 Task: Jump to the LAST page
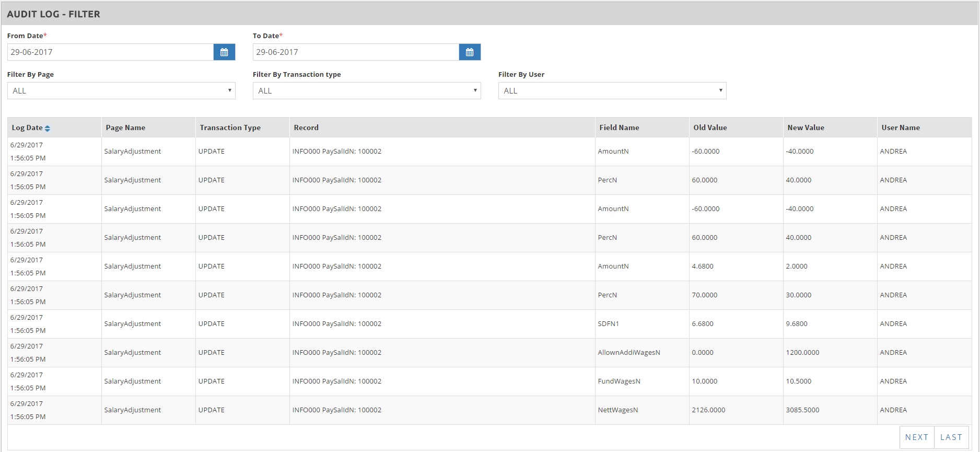[951, 437]
